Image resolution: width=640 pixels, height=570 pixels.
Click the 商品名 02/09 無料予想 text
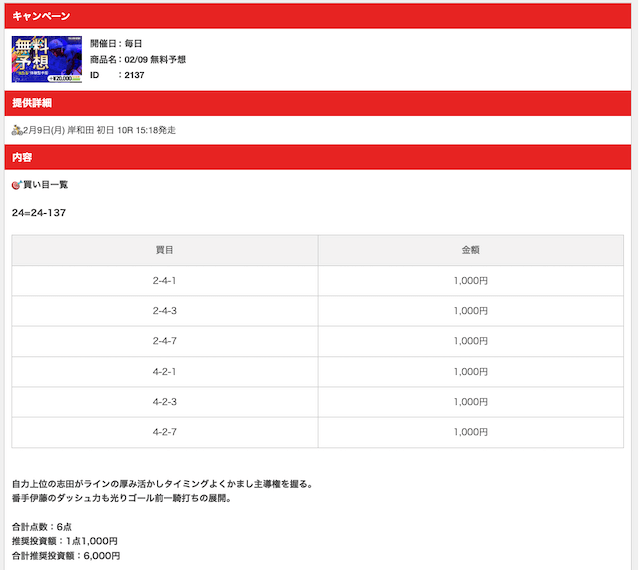138,59
